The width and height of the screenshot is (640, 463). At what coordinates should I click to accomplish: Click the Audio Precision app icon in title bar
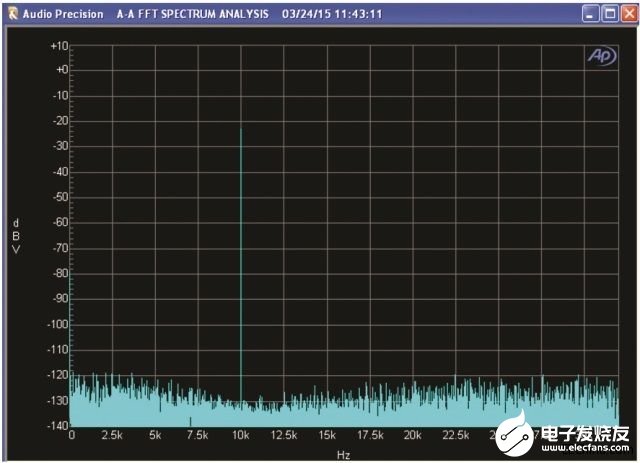(13, 14)
